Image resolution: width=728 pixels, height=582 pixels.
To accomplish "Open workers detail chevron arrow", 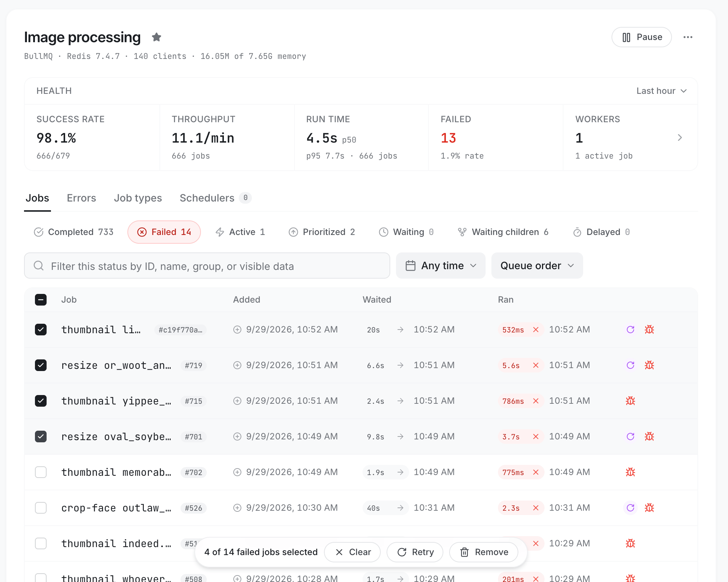I will pyautogui.click(x=680, y=137).
